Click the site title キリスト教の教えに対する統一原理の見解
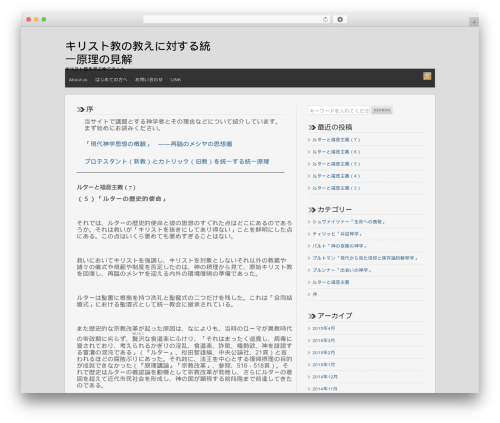The height and width of the screenshot is (423, 500). (138, 53)
